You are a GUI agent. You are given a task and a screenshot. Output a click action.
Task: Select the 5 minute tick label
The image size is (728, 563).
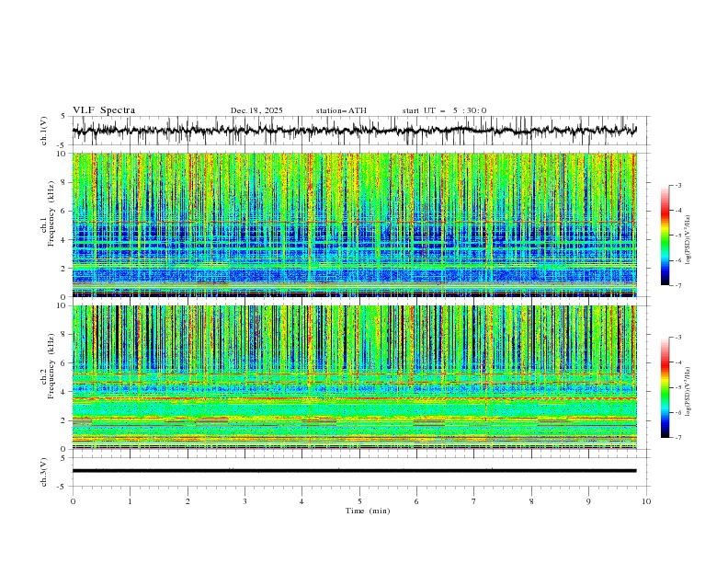[359, 501]
